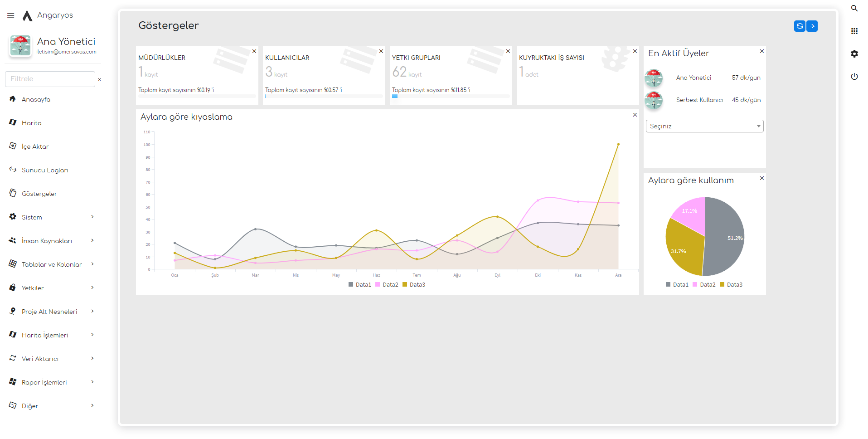868x439 pixels.
Task: Click the Proje Alt Nesneleri pin icon
Action: [x=13, y=311]
